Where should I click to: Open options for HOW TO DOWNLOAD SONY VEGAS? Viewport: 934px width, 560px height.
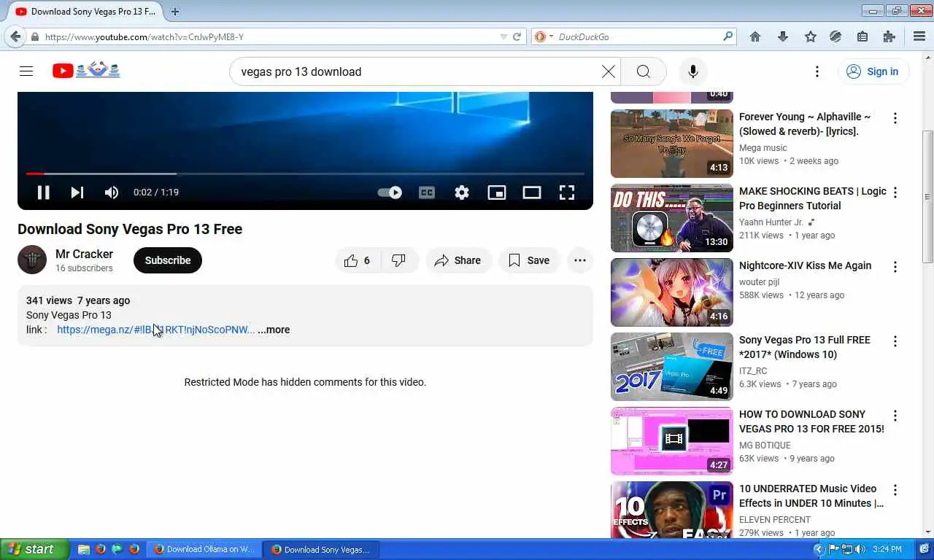(895, 416)
